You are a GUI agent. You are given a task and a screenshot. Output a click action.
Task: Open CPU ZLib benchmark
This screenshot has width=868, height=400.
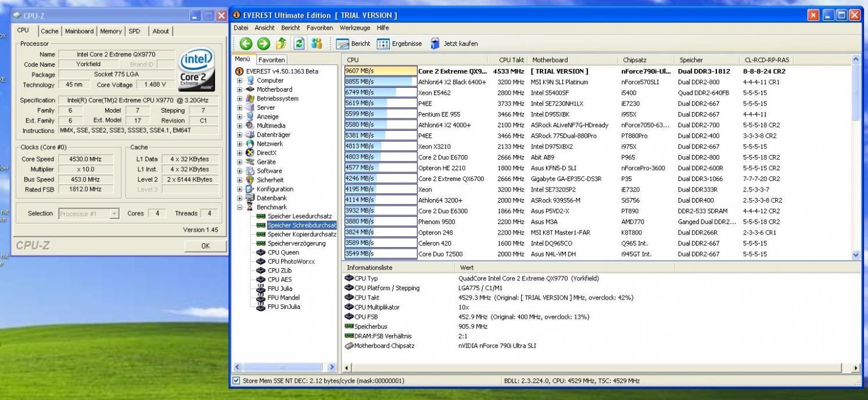279,271
